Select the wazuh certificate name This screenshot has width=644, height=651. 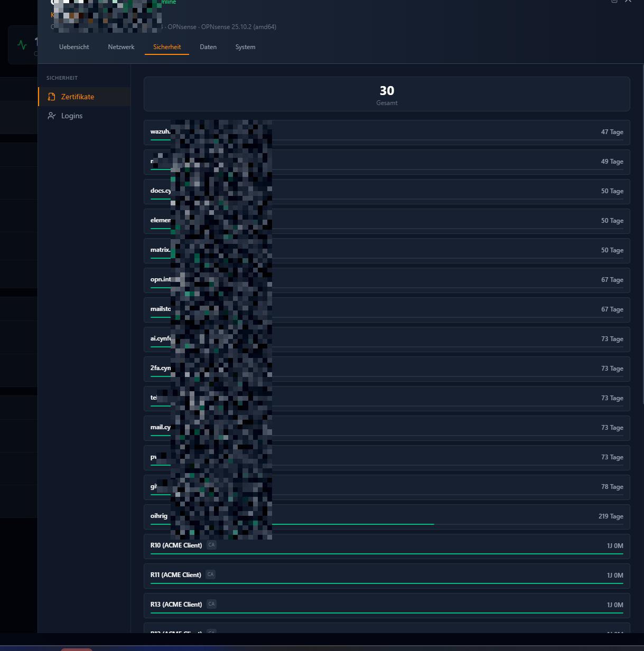click(x=160, y=131)
